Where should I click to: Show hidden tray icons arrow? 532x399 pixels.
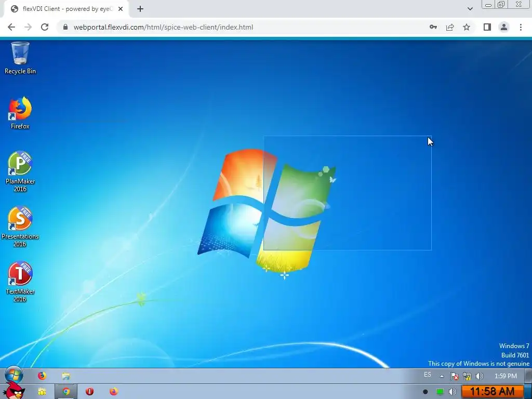(x=442, y=376)
